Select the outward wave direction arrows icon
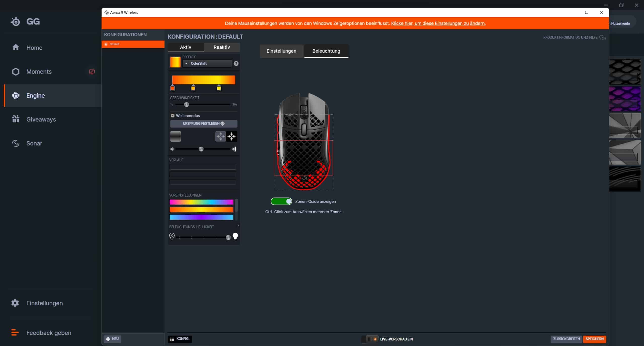Image resolution: width=644 pixels, height=346 pixels. [x=220, y=136]
